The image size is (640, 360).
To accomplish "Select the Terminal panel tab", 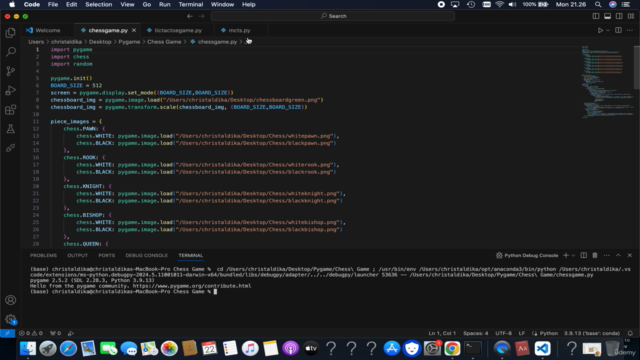I will click(191, 256).
